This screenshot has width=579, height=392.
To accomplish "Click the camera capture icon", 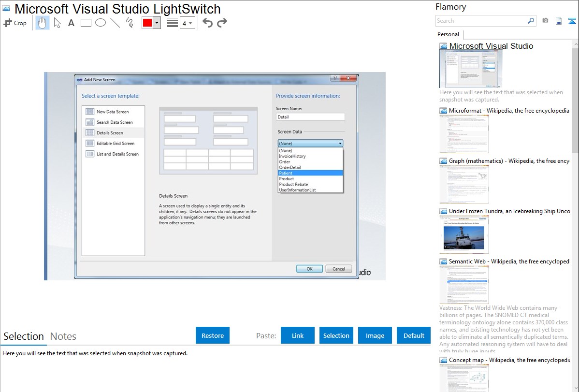I will tap(545, 21).
